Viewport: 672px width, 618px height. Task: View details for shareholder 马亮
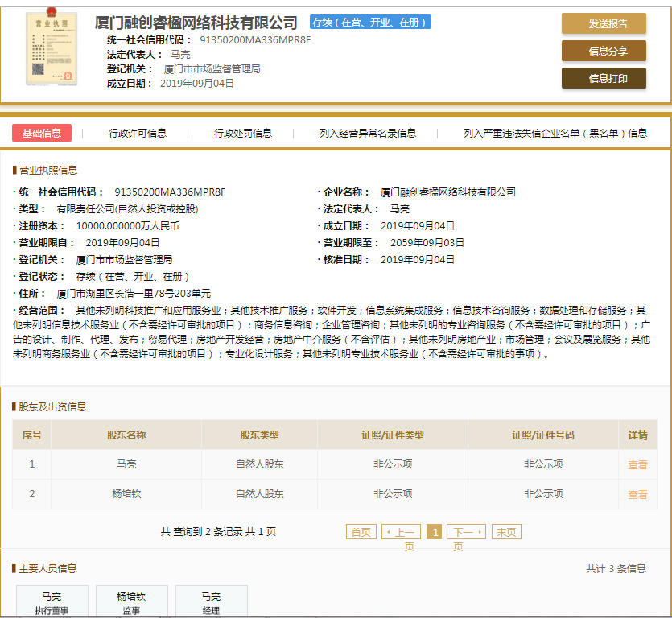[x=637, y=465]
